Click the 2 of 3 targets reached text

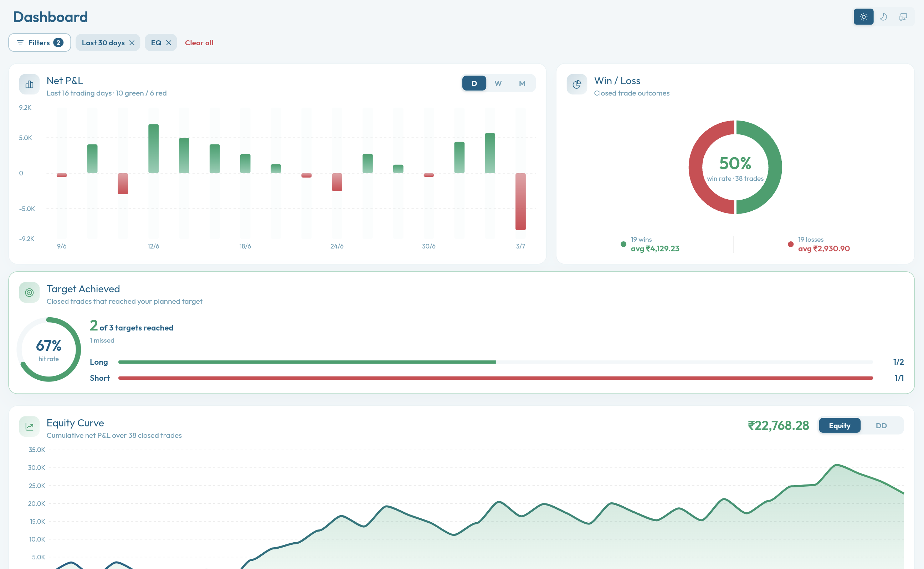pyautogui.click(x=132, y=326)
